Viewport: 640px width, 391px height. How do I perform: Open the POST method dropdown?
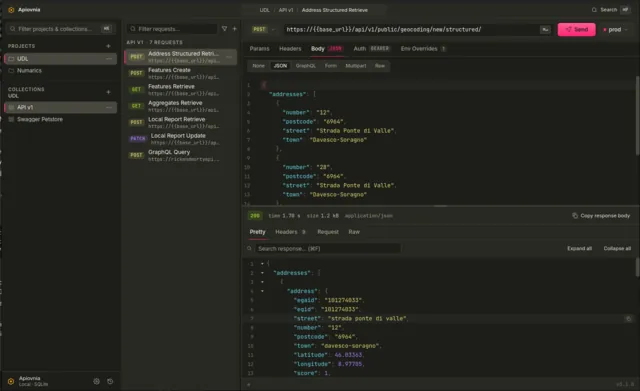coord(263,29)
